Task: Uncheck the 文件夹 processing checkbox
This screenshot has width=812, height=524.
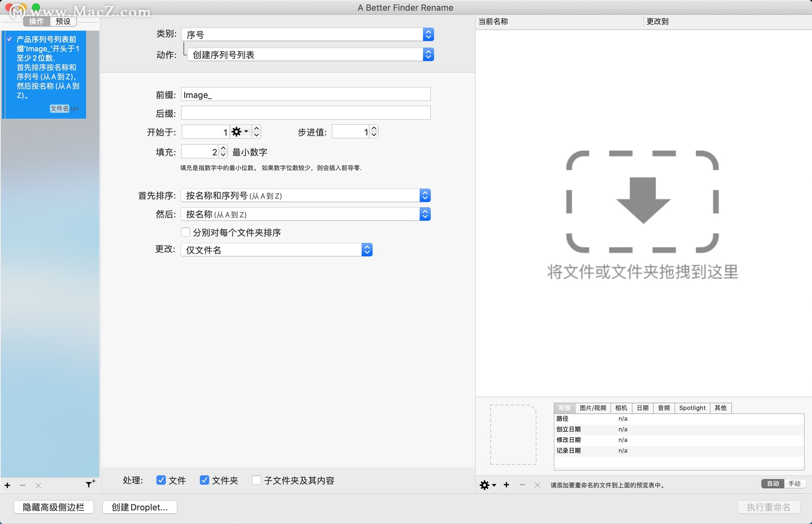Action: 204,480
